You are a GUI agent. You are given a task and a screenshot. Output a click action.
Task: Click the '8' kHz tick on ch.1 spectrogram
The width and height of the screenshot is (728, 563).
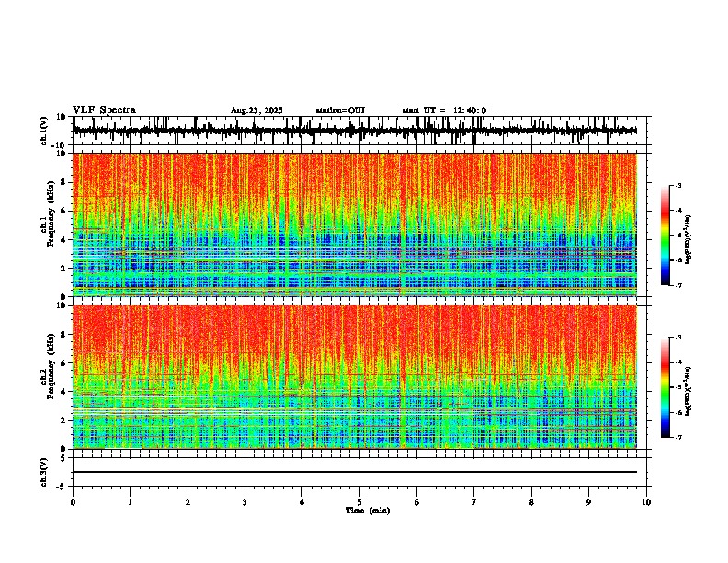[x=64, y=182]
